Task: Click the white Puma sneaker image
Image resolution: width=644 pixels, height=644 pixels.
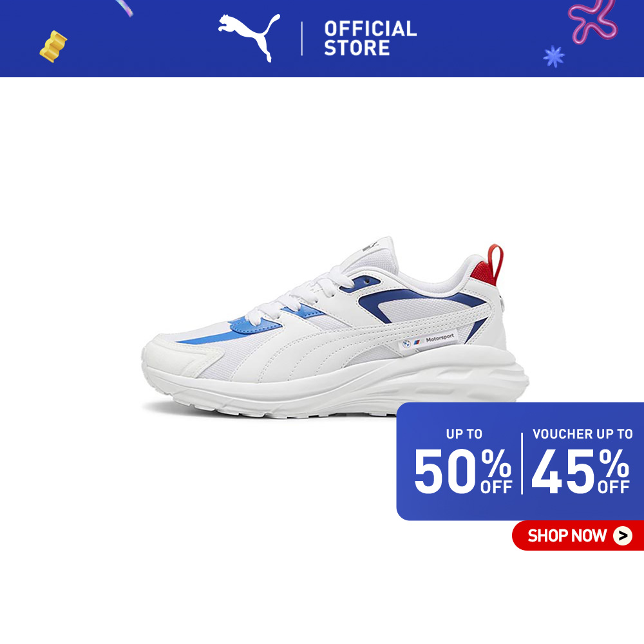Action: click(x=335, y=327)
